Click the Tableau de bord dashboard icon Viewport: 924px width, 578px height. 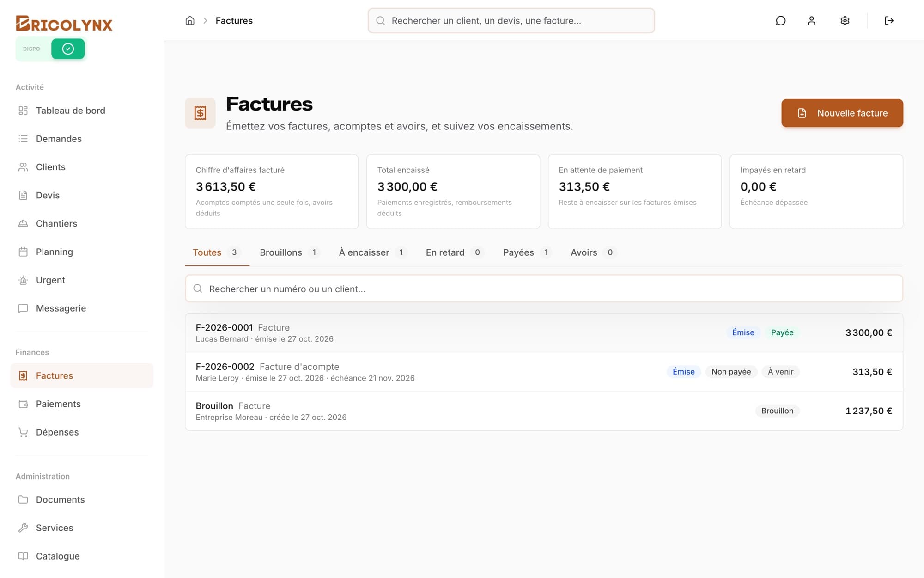point(23,111)
